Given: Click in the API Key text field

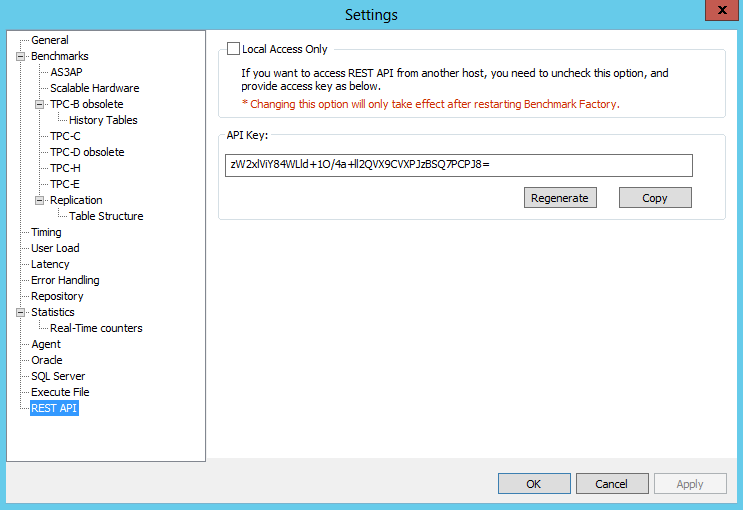Looking at the screenshot, I should (458, 165).
